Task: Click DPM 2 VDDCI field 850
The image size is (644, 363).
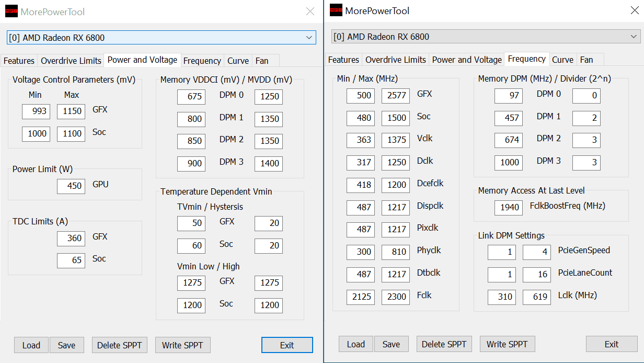Action: [191, 141]
